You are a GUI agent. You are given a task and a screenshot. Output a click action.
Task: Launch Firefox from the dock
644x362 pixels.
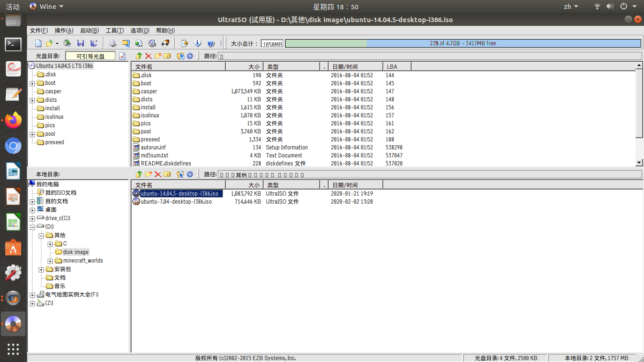(x=13, y=120)
